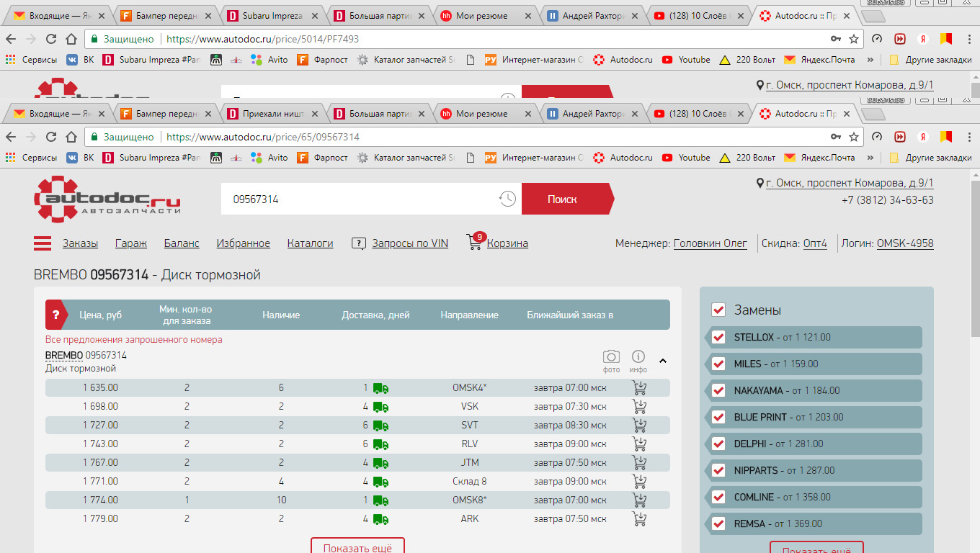The image size is (980, 553).
Task: Open the Гараж menu item
Action: pos(131,243)
